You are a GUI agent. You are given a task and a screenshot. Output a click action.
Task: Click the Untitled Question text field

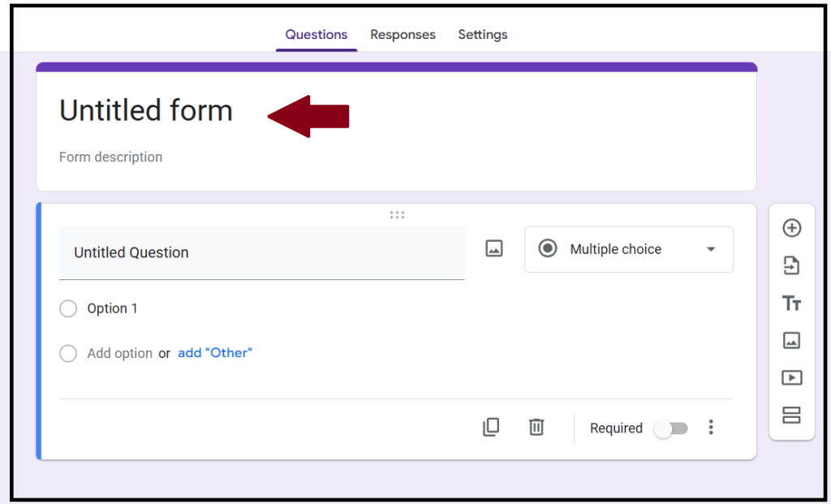(261, 252)
